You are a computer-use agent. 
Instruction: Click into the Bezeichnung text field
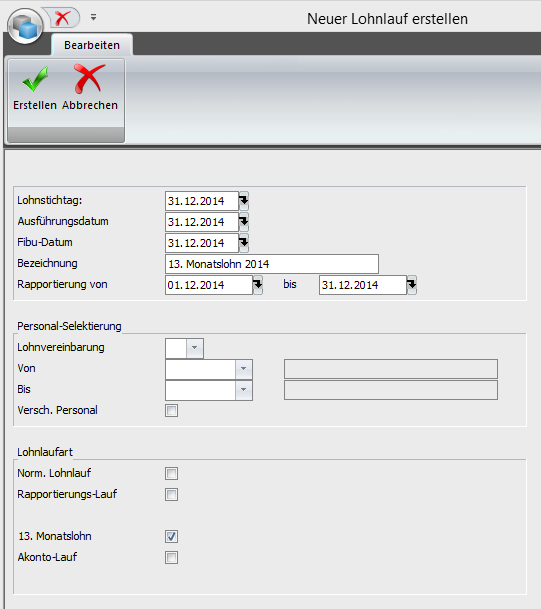click(272, 264)
